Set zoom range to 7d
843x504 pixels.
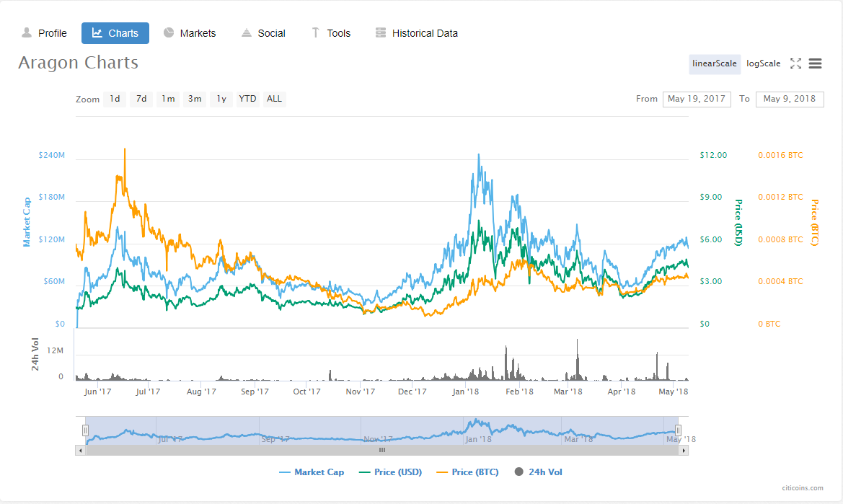point(141,99)
